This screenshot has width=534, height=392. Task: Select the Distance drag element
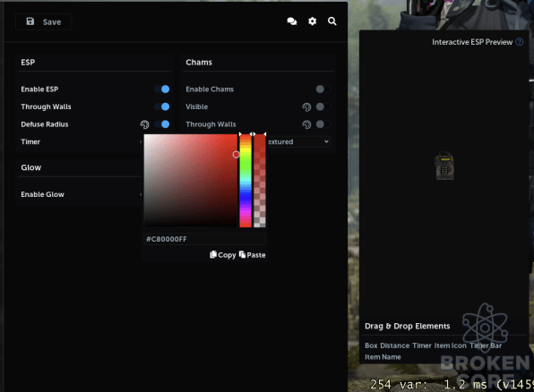pos(395,345)
